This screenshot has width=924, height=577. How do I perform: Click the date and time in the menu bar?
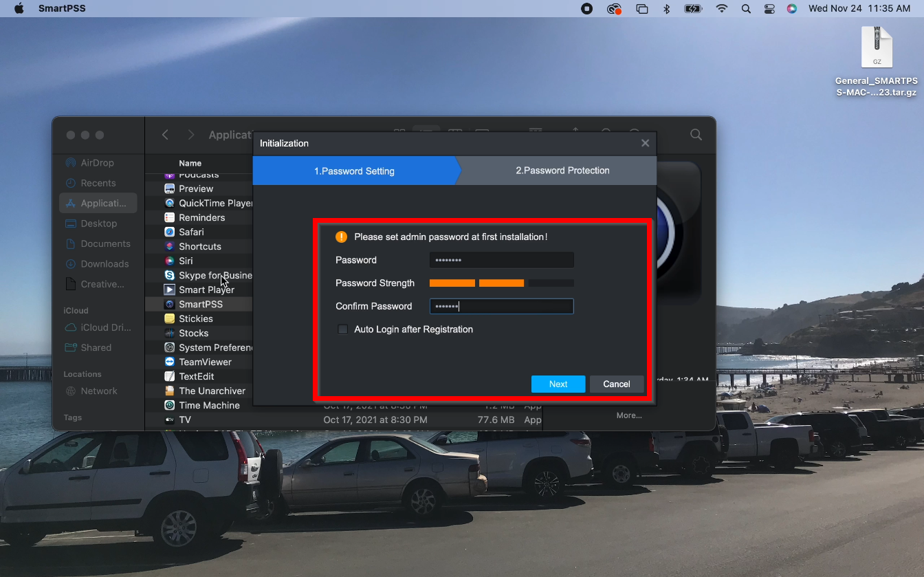(x=859, y=9)
